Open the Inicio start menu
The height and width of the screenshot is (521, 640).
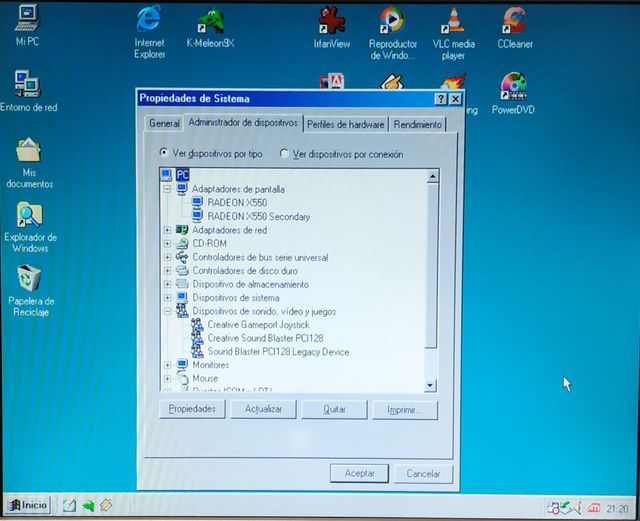[28, 506]
